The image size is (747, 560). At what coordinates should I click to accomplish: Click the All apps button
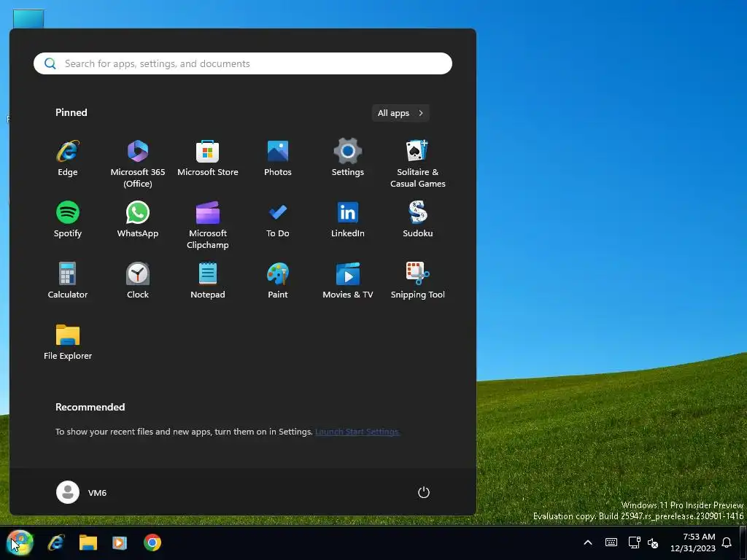point(400,113)
